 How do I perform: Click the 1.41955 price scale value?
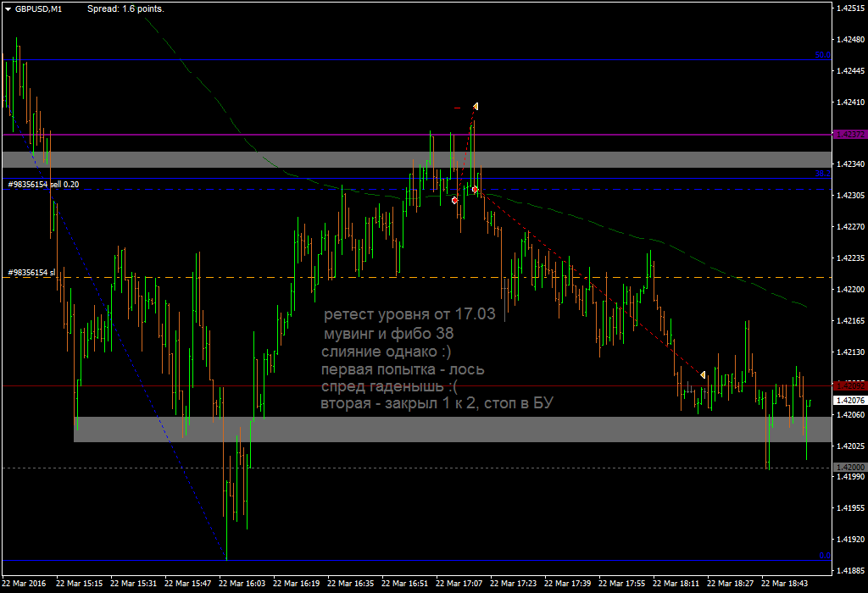(850, 507)
